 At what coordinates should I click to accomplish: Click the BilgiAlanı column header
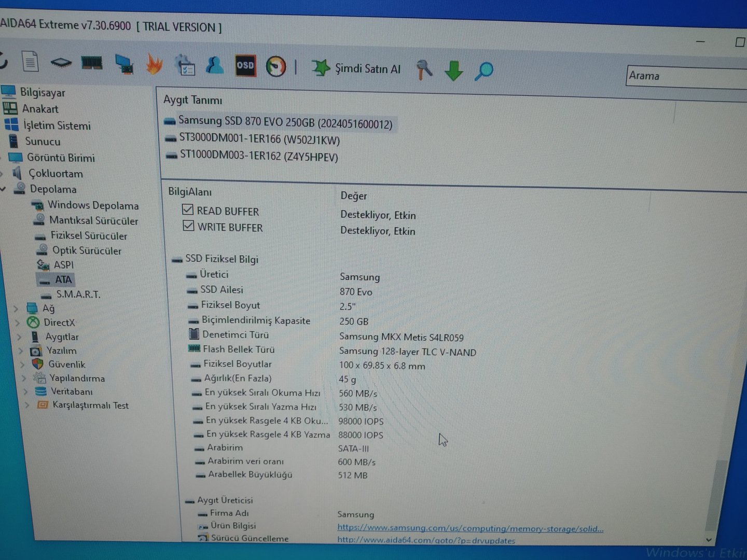190,192
